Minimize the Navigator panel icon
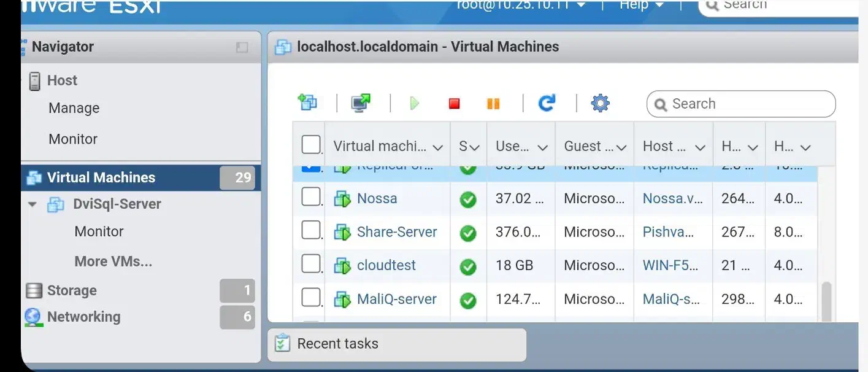The image size is (868, 372). point(242,47)
